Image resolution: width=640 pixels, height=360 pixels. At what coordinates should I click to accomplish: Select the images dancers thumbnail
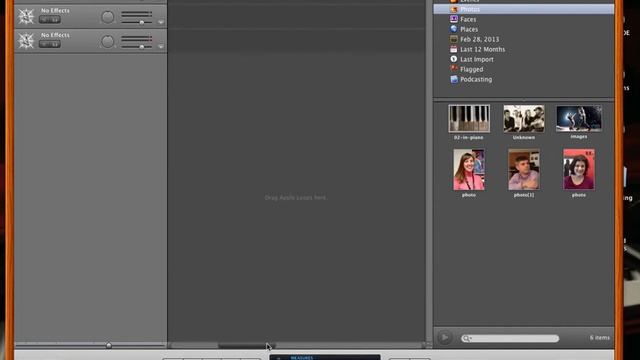point(579,118)
